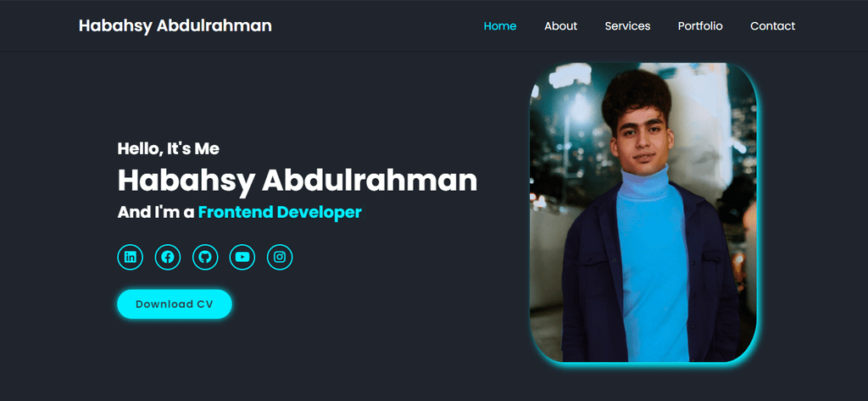Open the About section link

coord(560,26)
